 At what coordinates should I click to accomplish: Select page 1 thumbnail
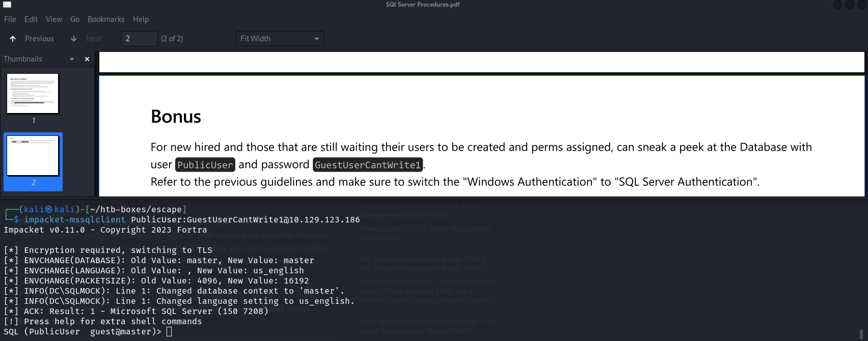[33, 94]
